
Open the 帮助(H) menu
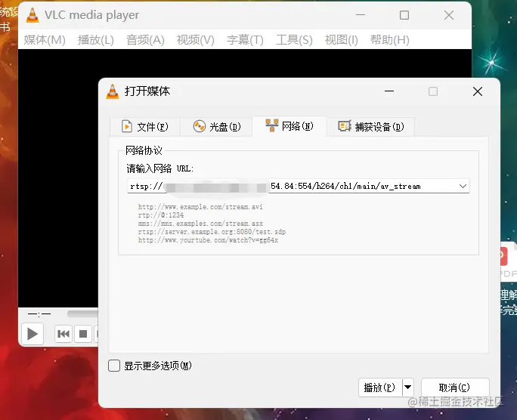tap(390, 40)
